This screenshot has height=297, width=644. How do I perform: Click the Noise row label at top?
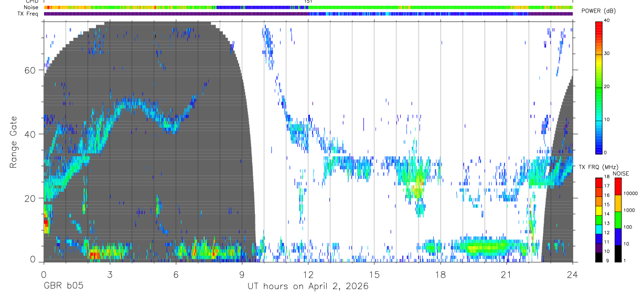tap(31, 8)
